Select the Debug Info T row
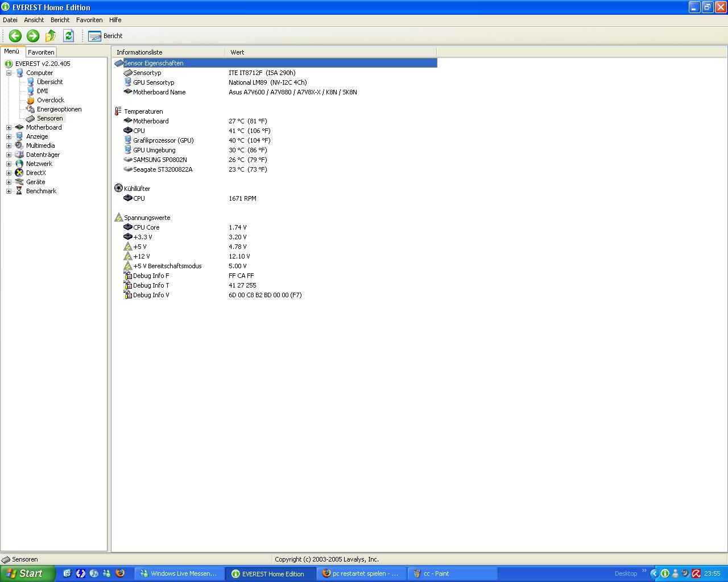The width and height of the screenshot is (728, 582). tap(275, 285)
